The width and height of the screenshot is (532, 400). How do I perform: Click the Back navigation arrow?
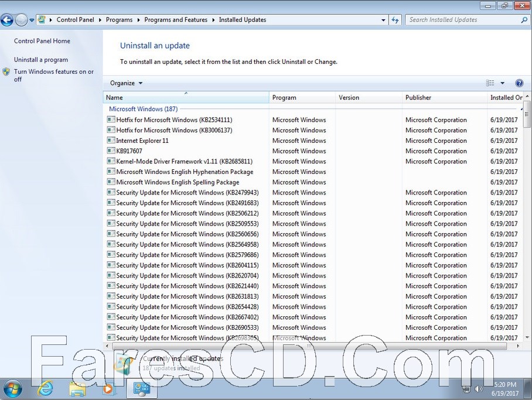click(x=7, y=20)
